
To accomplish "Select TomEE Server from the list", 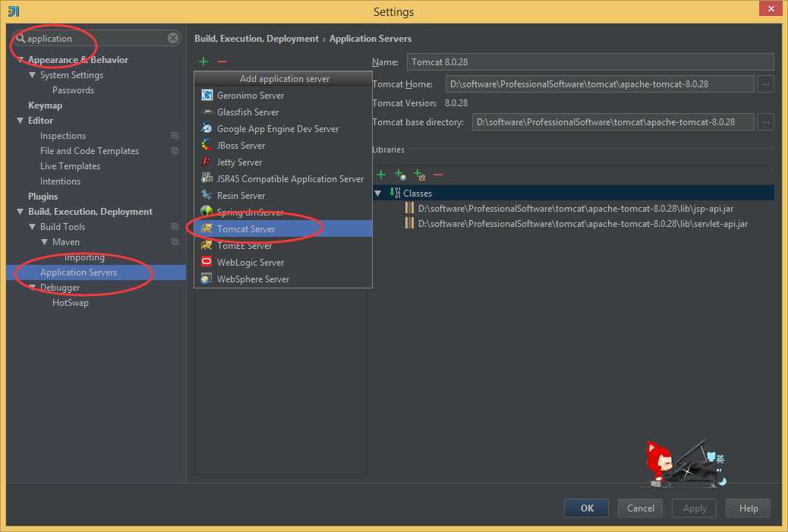I will point(283,245).
